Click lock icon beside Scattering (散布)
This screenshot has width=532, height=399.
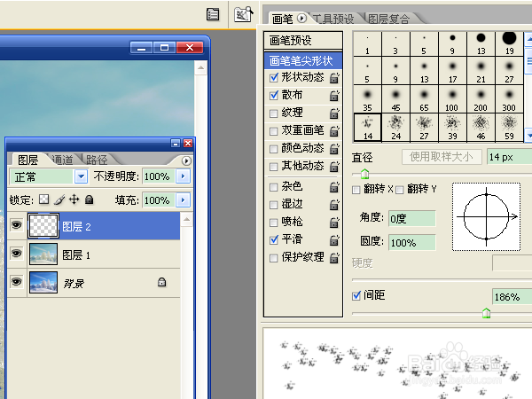tap(334, 96)
